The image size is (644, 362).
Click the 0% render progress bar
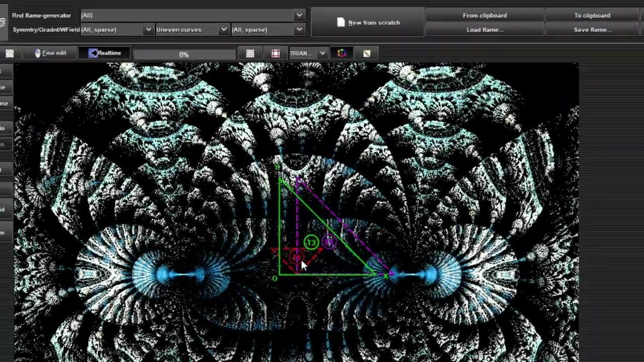click(x=184, y=54)
